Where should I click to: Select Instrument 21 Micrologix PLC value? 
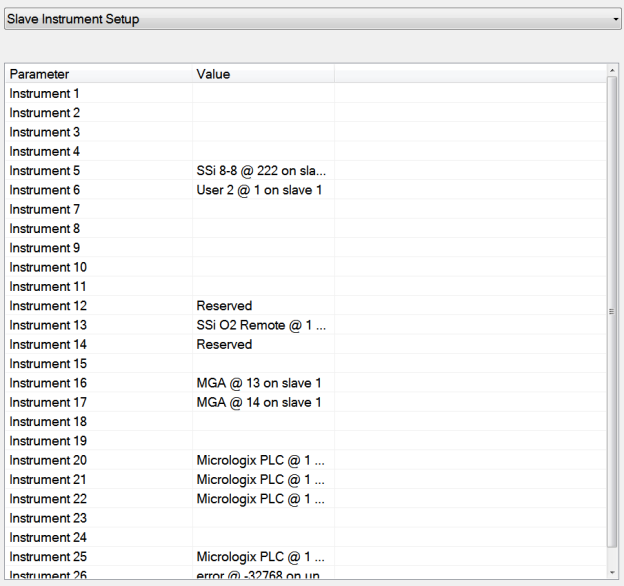click(261, 479)
